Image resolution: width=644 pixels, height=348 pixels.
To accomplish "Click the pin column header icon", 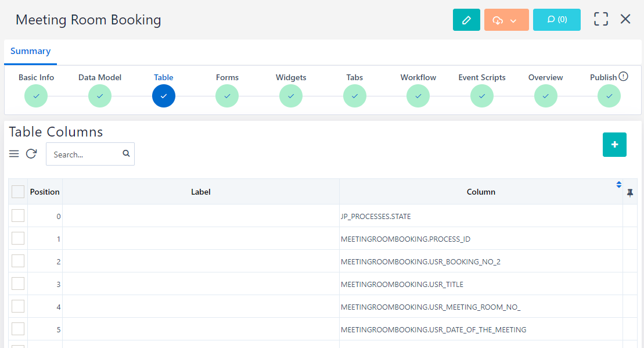I will [x=630, y=192].
